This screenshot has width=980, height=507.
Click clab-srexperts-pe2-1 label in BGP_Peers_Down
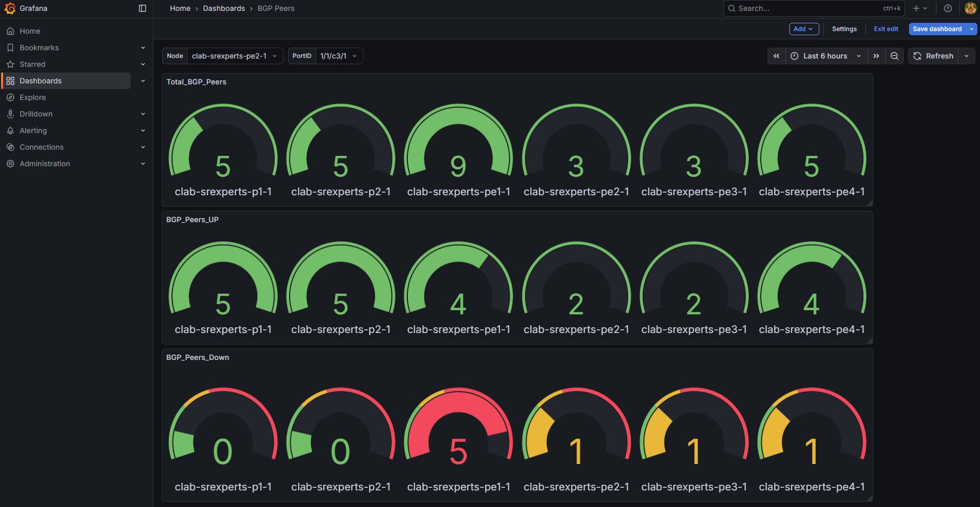(576, 487)
